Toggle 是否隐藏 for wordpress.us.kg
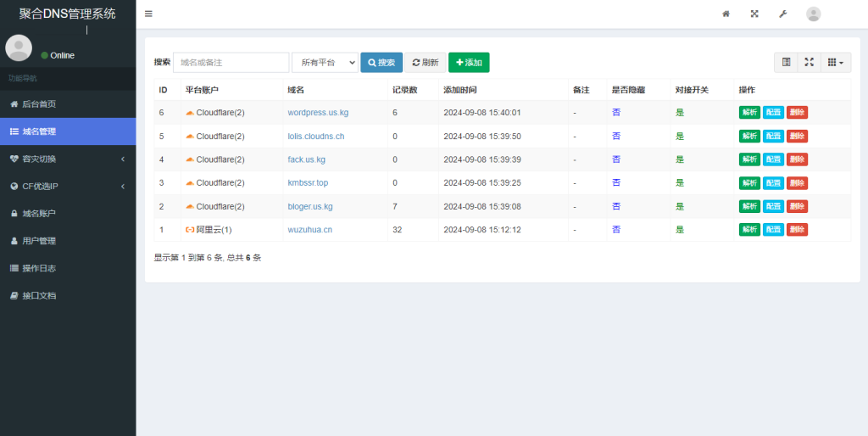Screen dimensions: 868x436 point(616,113)
